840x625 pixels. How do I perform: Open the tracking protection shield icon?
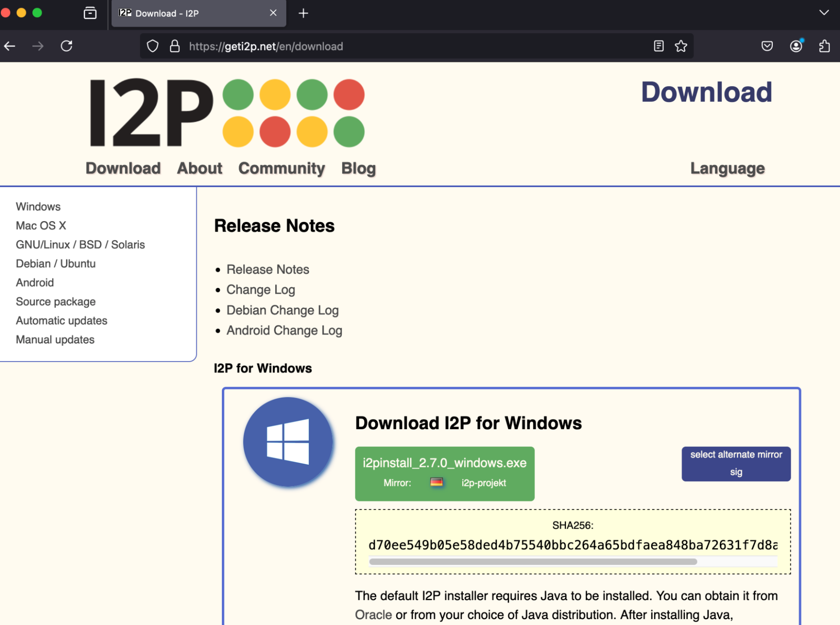[153, 46]
